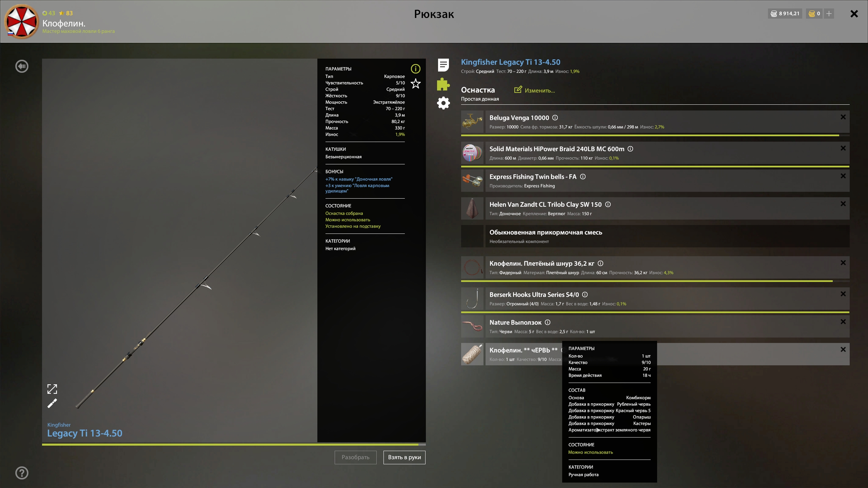Click the rod wear progress bar
Image resolution: width=868 pixels, height=488 pixels.
tap(233, 444)
